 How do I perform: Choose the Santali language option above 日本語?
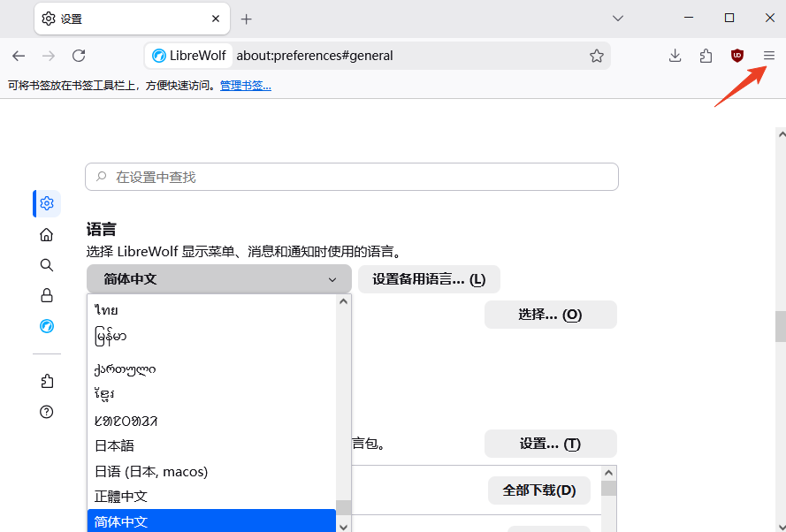[x=211, y=421]
